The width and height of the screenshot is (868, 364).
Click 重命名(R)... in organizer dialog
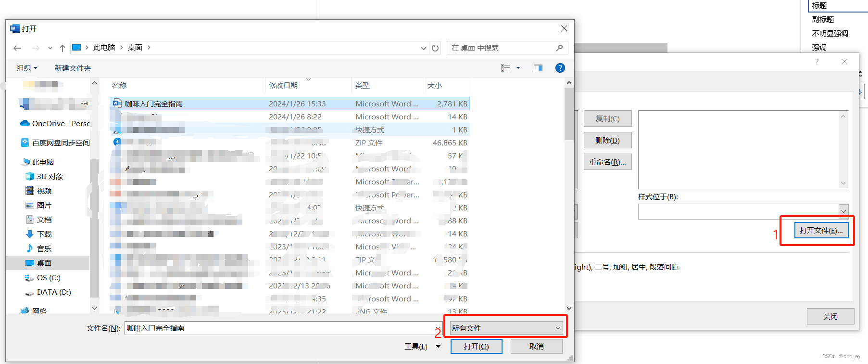[x=608, y=162]
